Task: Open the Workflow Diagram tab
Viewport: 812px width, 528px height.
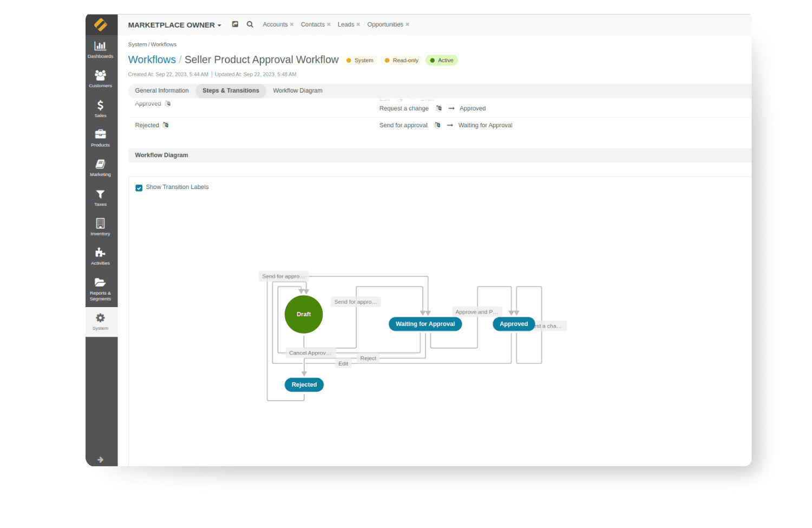Action: click(297, 90)
